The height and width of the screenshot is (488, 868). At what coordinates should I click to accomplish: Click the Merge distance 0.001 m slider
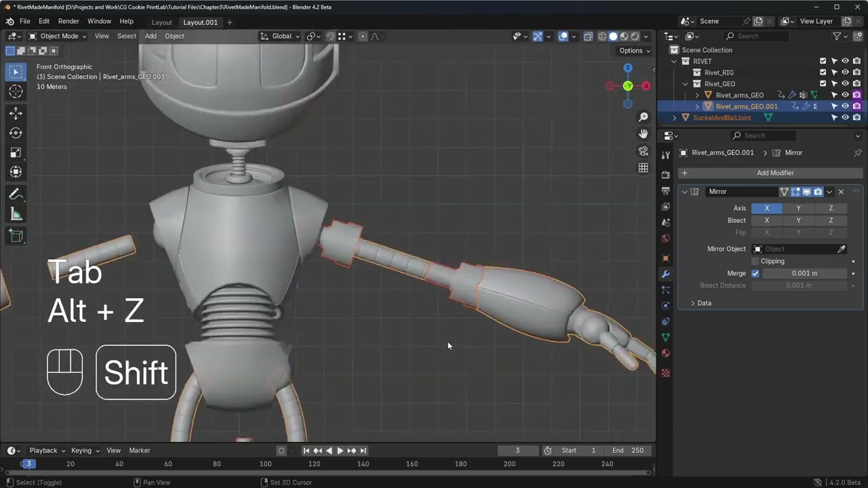805,273
